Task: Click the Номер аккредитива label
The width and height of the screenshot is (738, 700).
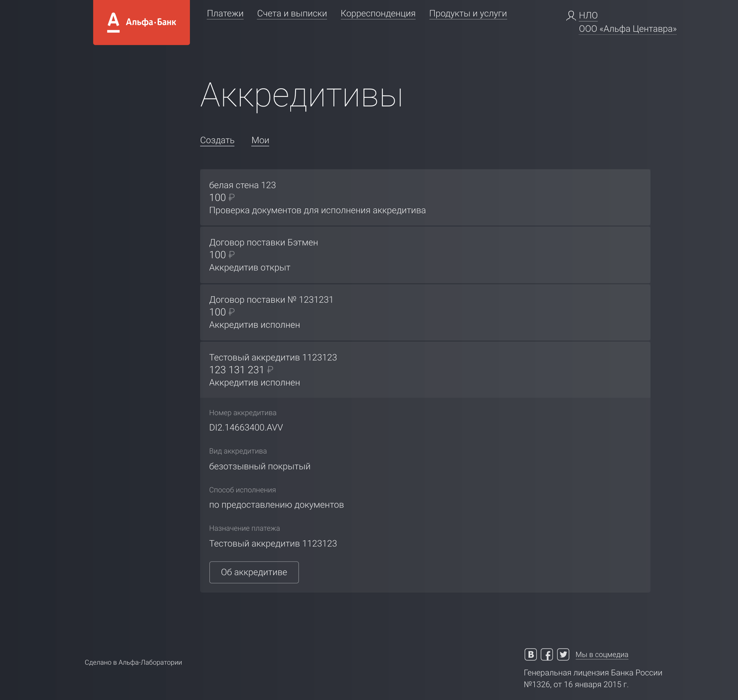Action: pyautogui.click(x=243, y=413)
